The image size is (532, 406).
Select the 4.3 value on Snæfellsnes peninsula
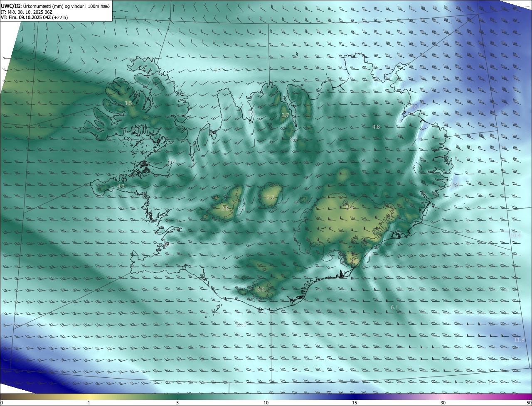121,186
